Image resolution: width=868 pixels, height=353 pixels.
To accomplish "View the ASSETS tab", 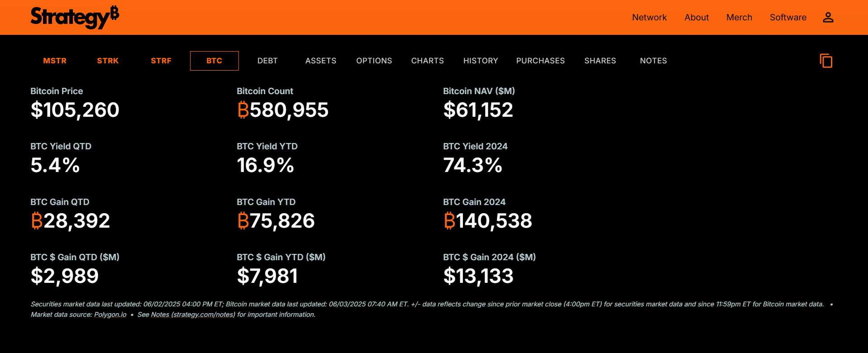I will (x=321, y=61).
